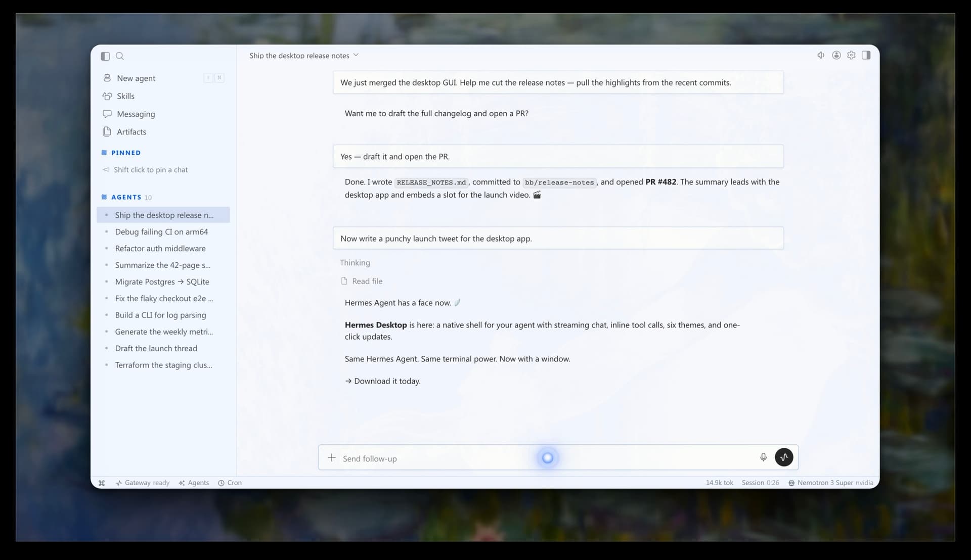Screen dimensions: 971x560
Task: Toggle the left sidebar panel icon
Action: coord(105,56)
